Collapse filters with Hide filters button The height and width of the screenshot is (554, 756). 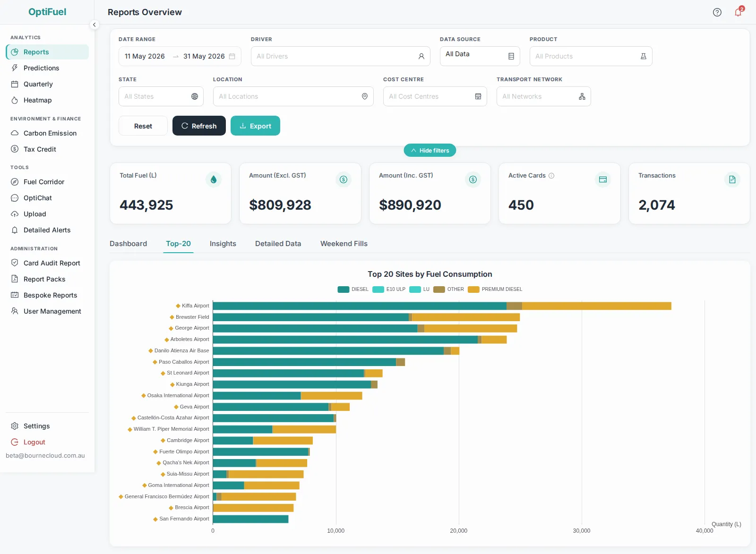click(x=430, y=150)
